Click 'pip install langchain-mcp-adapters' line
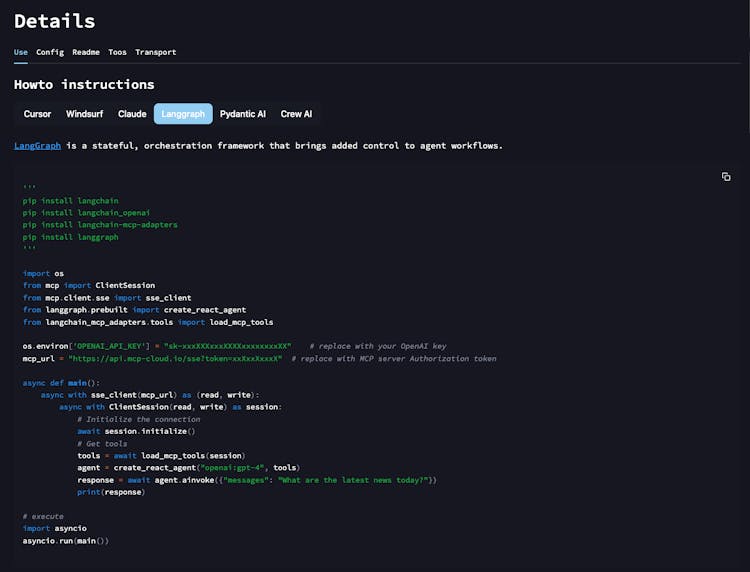 point(100,225)
